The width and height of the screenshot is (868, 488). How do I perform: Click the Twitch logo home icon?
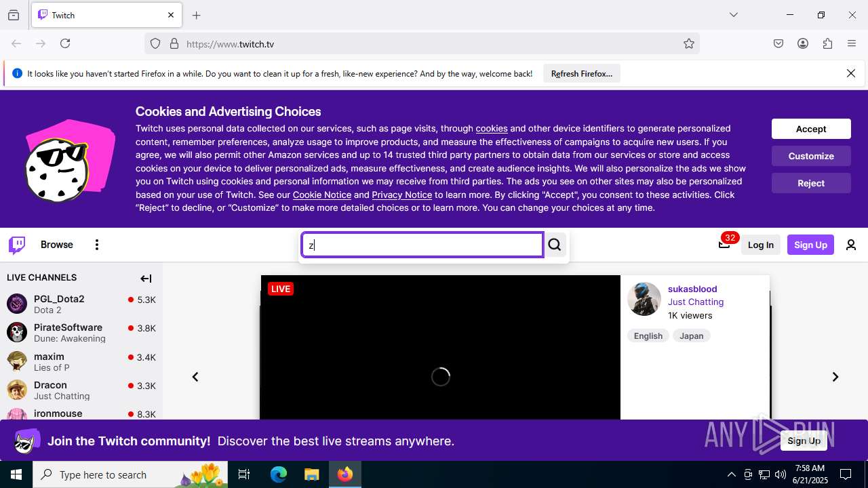17,245
